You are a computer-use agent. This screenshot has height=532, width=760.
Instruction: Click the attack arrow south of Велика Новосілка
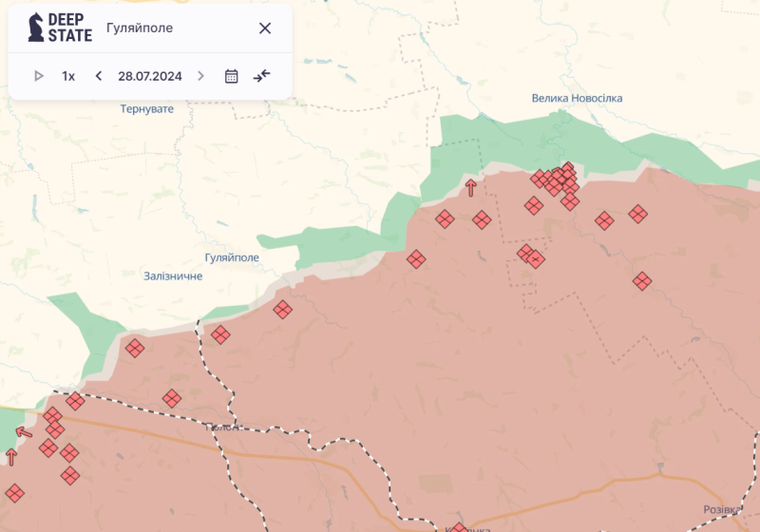(x=470, y=187)
